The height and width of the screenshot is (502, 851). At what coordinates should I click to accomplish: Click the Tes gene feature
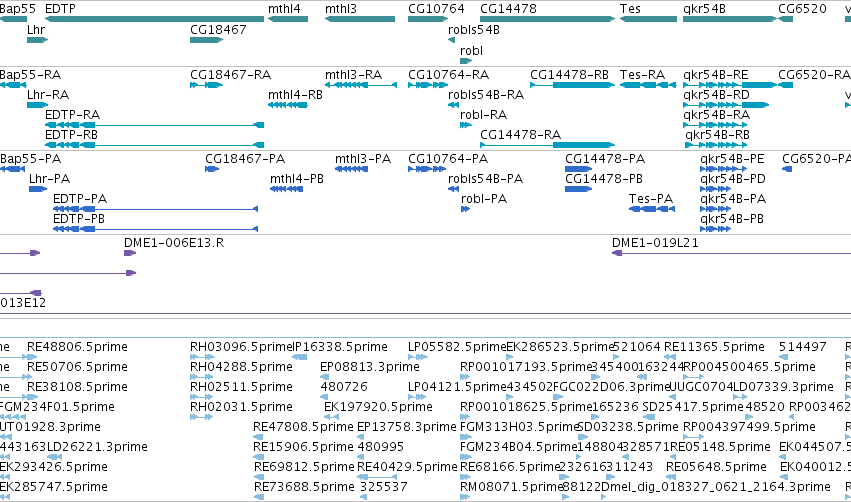coord(648,19)
